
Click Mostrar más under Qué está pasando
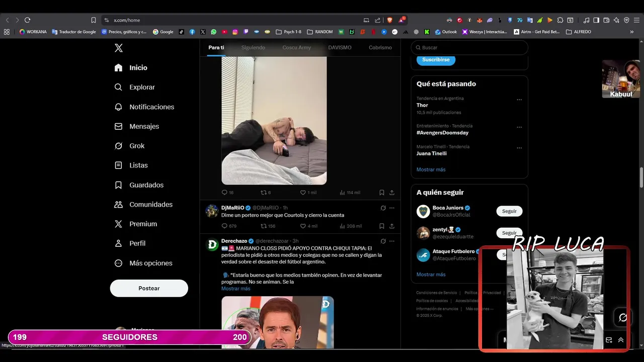tap(431, 169)
